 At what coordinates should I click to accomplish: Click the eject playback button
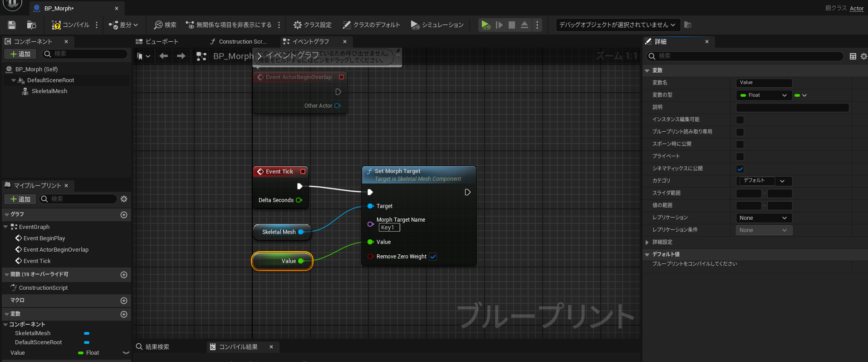525,25
